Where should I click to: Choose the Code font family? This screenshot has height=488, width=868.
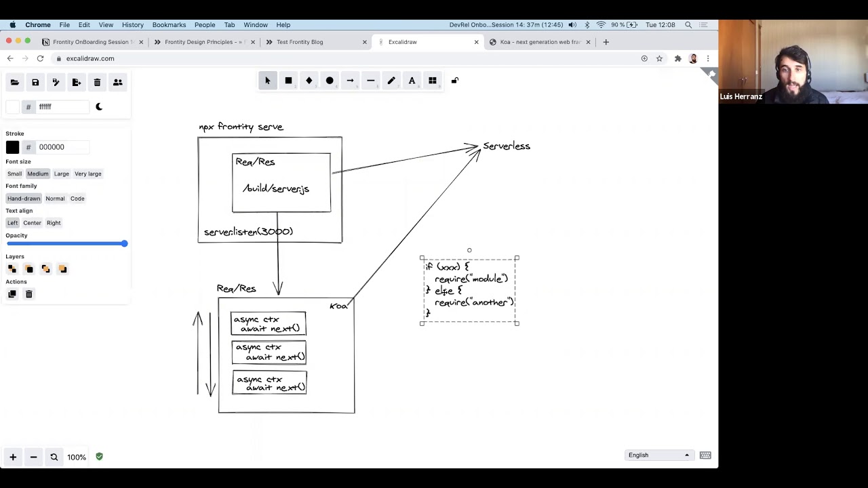point(77,199)
